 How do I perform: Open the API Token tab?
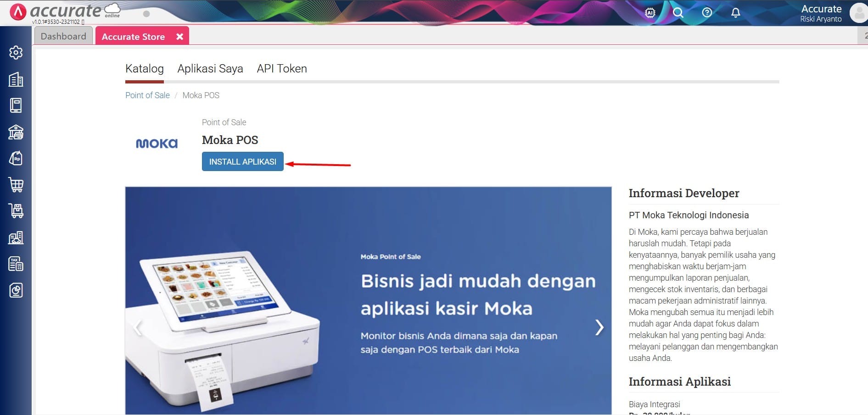click(282, 69)
